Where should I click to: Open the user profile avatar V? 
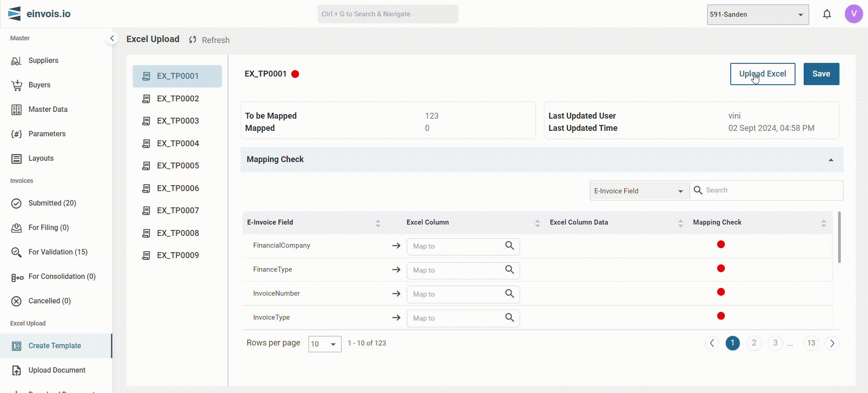pos(854,14)
